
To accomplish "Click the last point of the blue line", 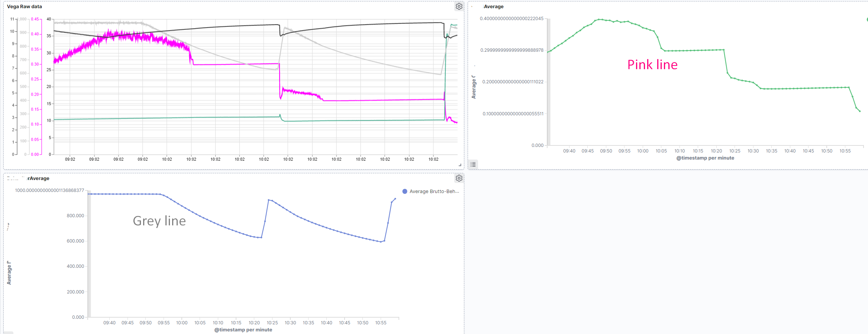I will coord(395,199).
